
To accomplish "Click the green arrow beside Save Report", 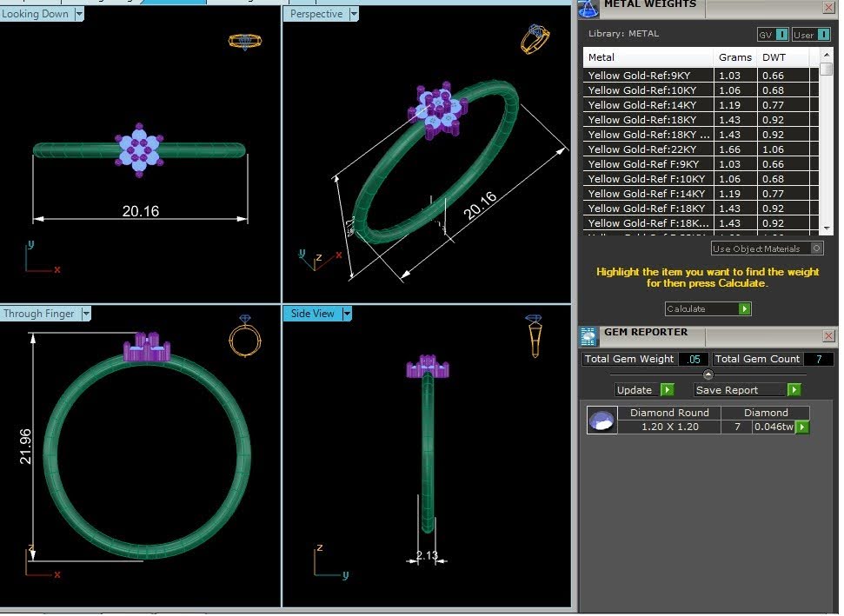I will (x=794, y=390).
